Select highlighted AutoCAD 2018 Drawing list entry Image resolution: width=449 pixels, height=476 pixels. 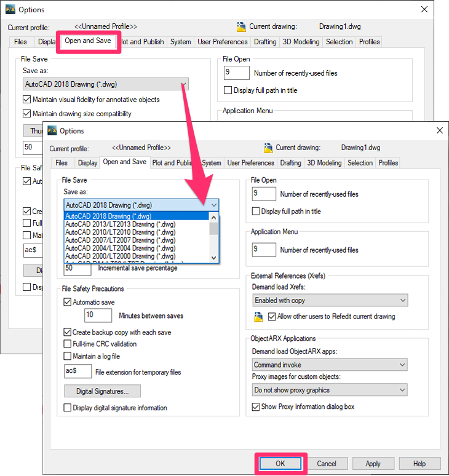point(137,216)
